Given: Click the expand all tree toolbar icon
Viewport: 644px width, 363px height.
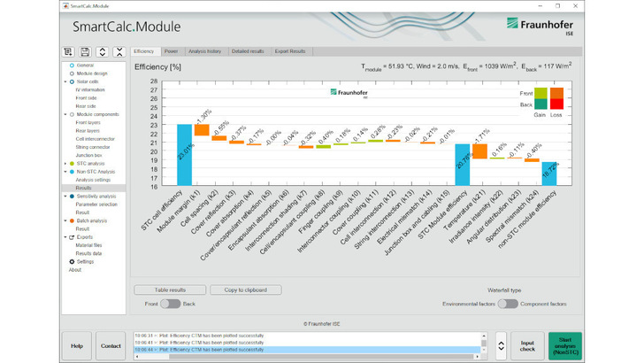Looking at the screenshot, I should tap(102, 52).
